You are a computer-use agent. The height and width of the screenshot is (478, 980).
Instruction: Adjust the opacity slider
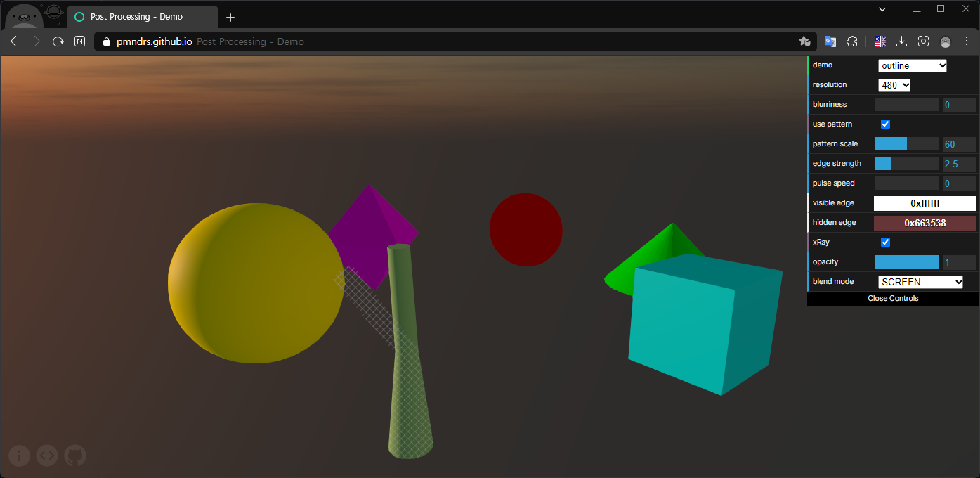(906, 261)
